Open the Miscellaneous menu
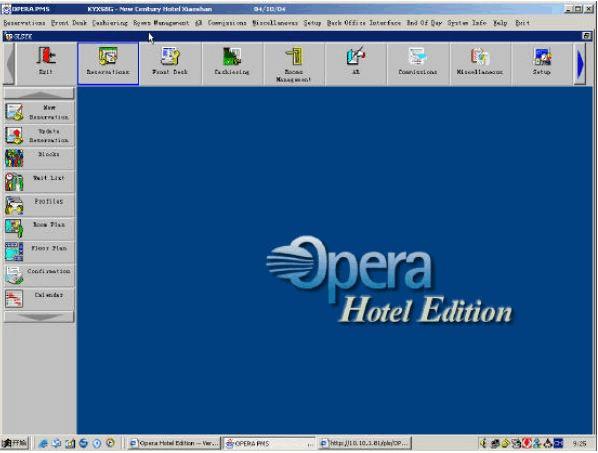 coord(275,23)
